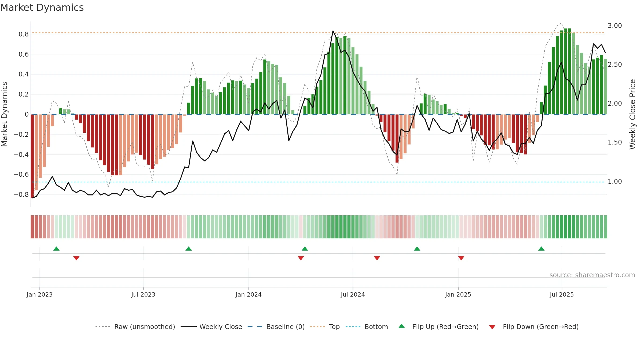644x362 pixels.
Task: Click the −0.8 tick on left axis
Action: 21,194
